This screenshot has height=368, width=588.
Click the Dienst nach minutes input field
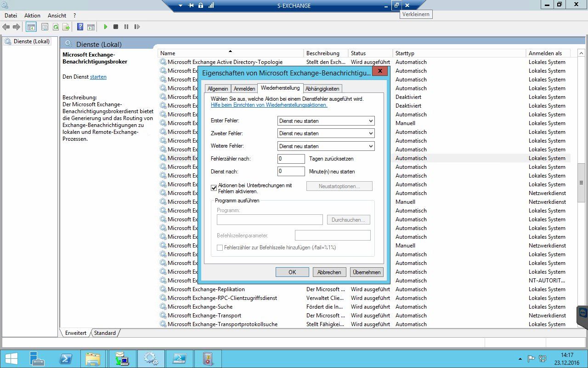tap(291, 172)
